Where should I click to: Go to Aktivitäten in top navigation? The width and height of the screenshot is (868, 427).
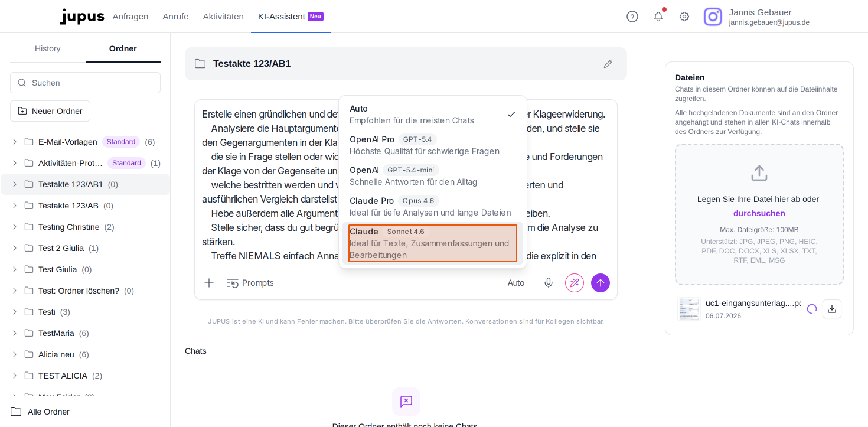pos(223,17)
